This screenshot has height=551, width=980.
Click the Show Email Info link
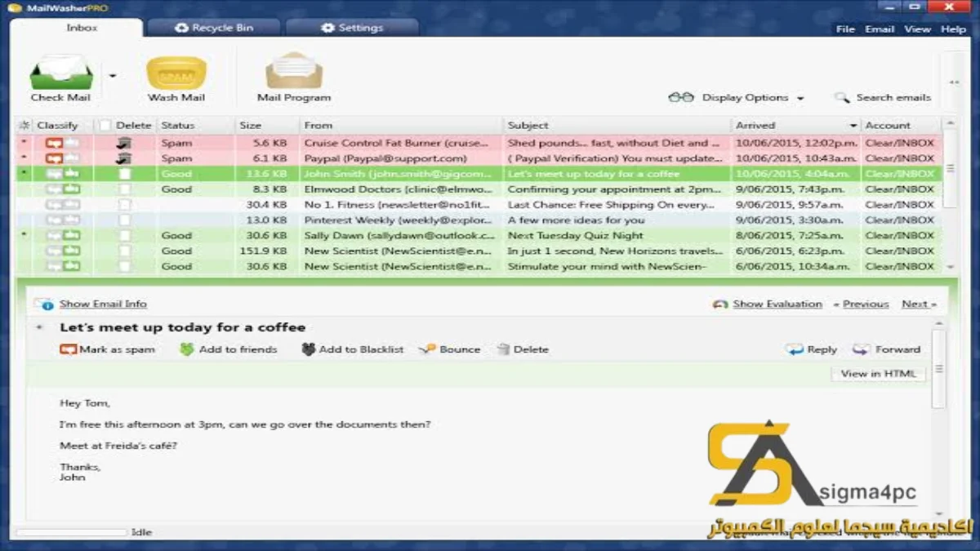(103, 304)
